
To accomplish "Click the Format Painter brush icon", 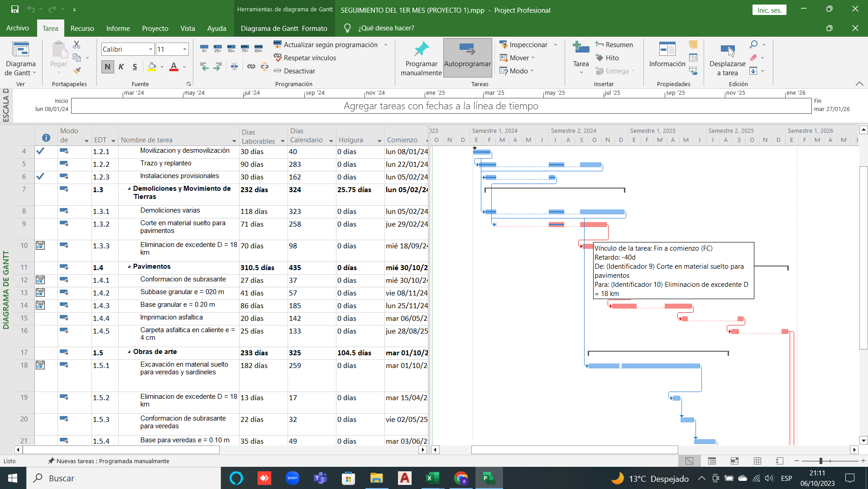I will (x=77, y=71).
